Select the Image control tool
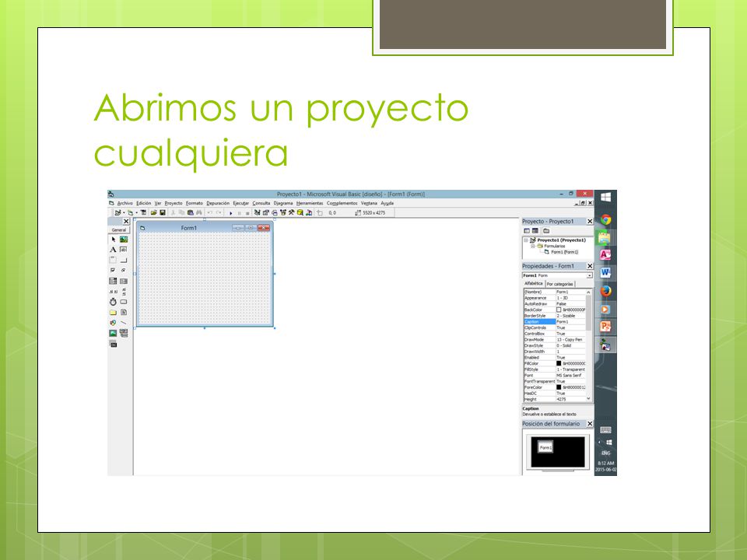747x560 pixels. click(x=114, y=334)
